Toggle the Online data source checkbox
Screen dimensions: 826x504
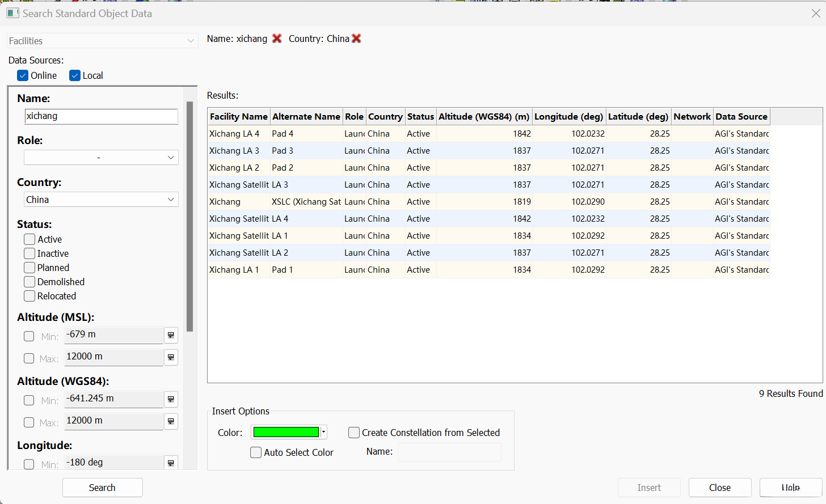coord(23,75)
